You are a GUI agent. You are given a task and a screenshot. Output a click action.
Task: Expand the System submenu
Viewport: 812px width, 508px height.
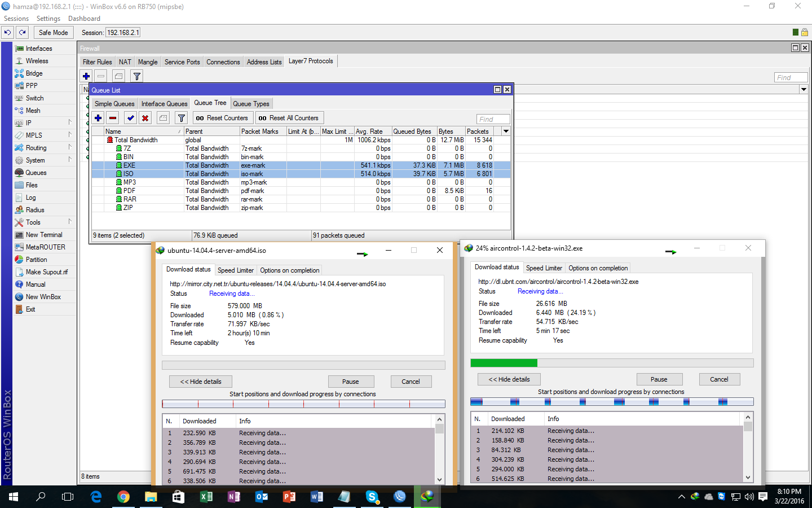[70, 160]
